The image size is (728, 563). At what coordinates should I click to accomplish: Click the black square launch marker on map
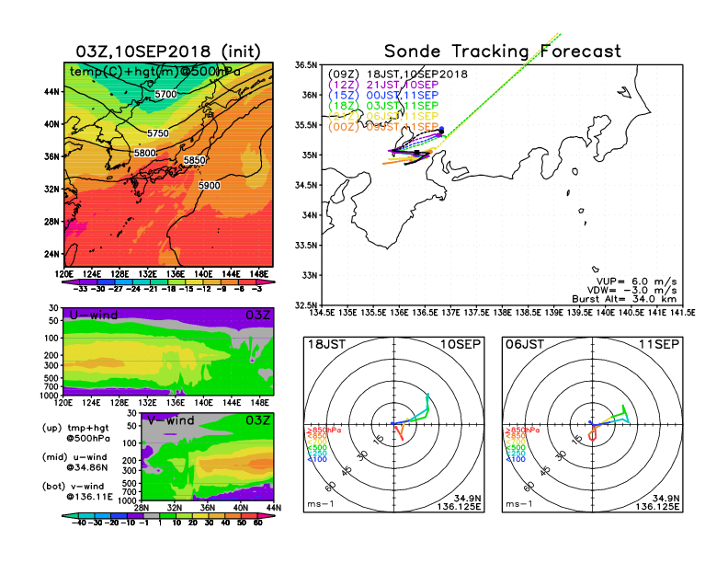click(417, 153)
